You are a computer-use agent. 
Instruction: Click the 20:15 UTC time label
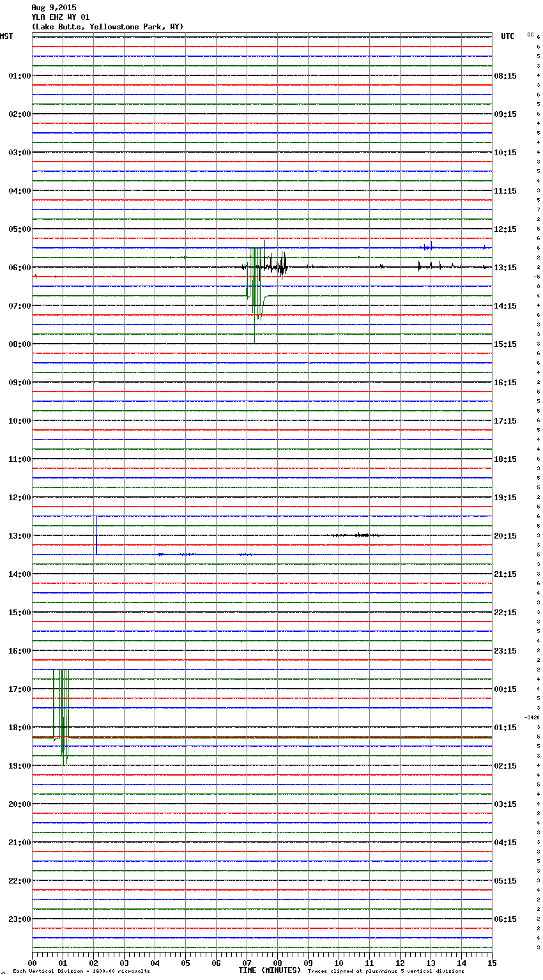(505, 536)
